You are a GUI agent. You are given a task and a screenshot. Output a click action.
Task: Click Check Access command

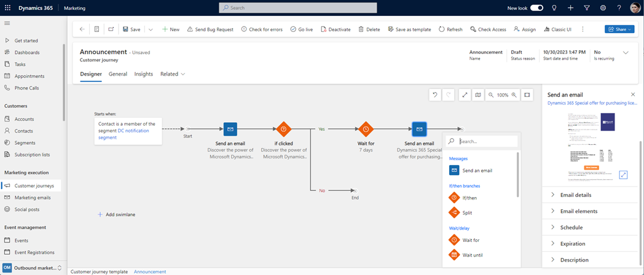tap(488, 29)
